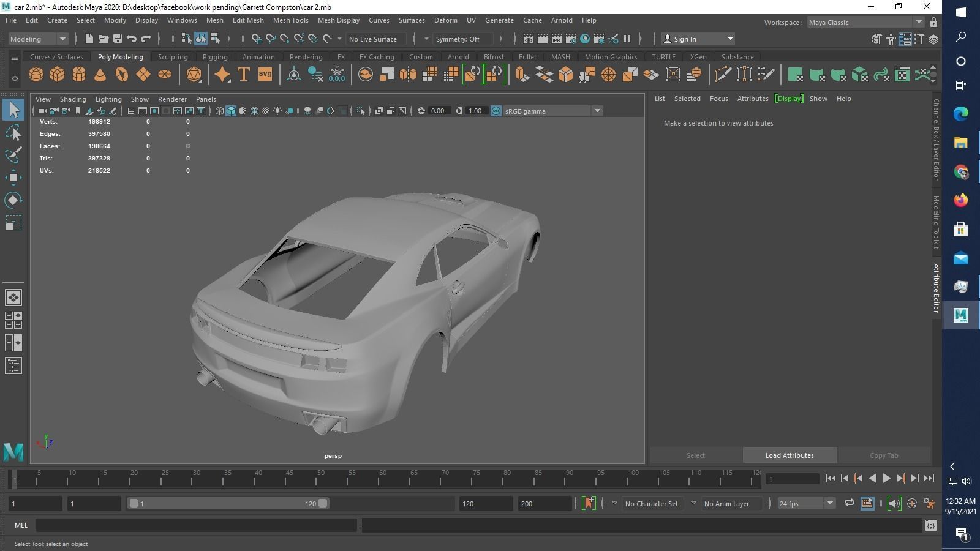Click the Extrude shelf icon
The width and height of the screenshot is (980, 551).
pyautogui.click(x=522, y=74)
